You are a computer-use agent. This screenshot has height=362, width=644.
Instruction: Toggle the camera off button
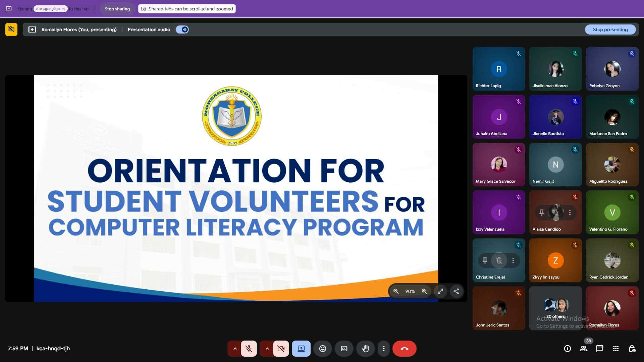pos(281,349)
